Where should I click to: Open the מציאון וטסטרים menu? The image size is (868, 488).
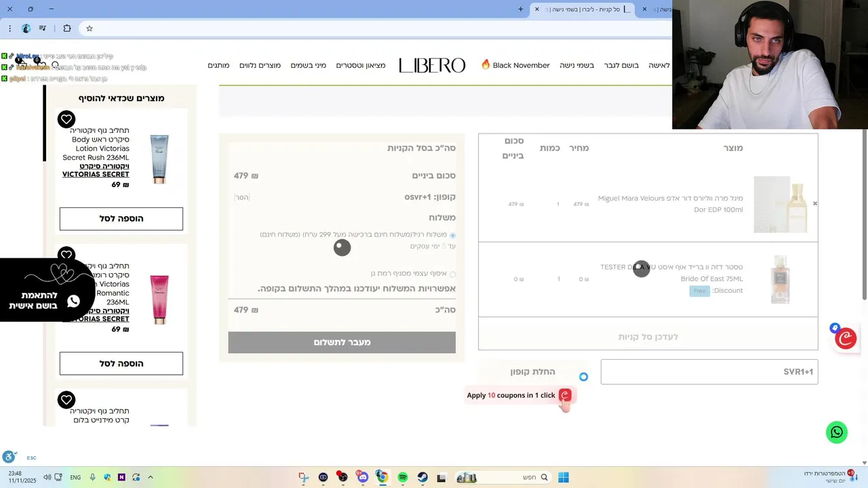pyautogui.click(x=361, y=65)
